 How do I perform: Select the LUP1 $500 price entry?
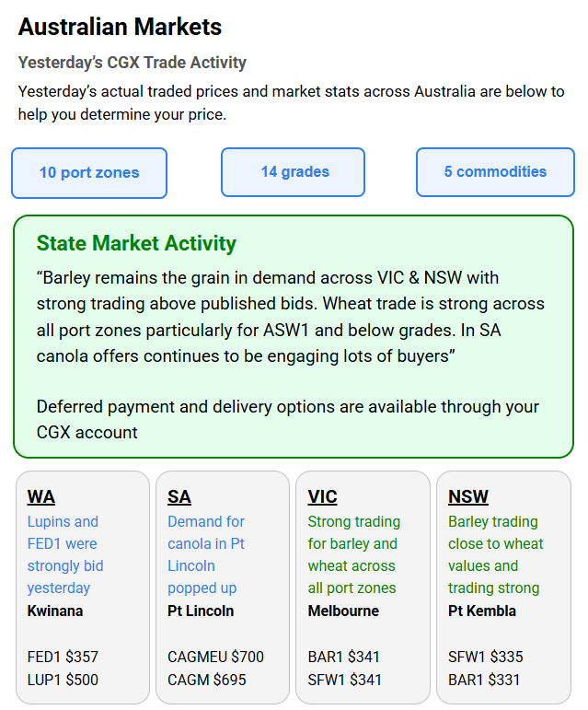tap(63, 680)
